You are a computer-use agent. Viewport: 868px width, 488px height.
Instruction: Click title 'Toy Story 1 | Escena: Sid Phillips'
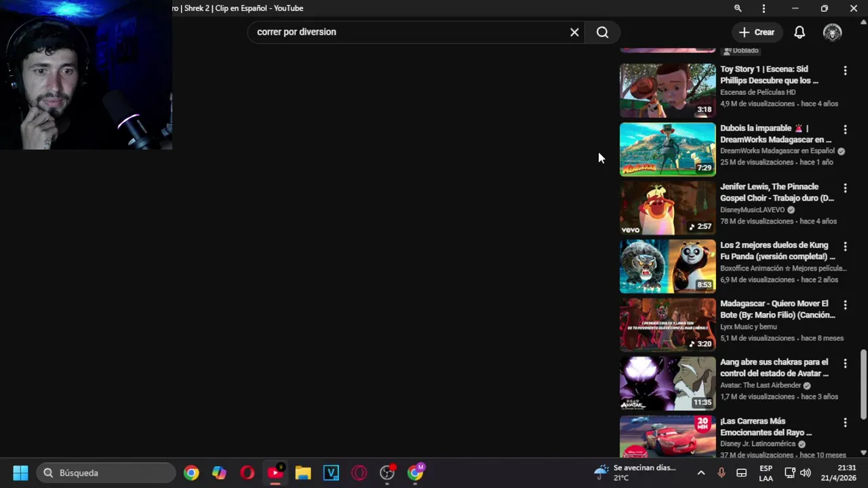coord(769,75)
